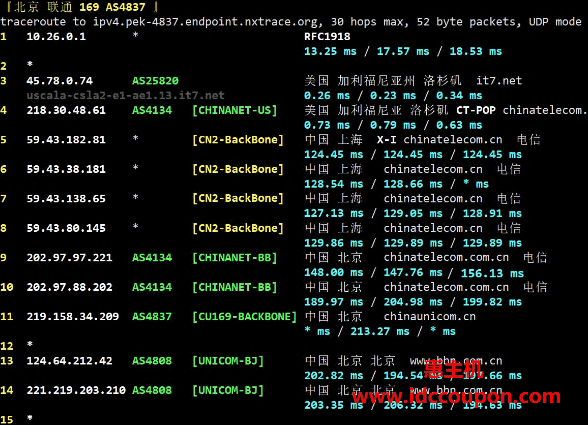The width and height of the screenshot is (588, 425).
Task: Select the latency value 156.13 ms
Action: pos(492,273)
